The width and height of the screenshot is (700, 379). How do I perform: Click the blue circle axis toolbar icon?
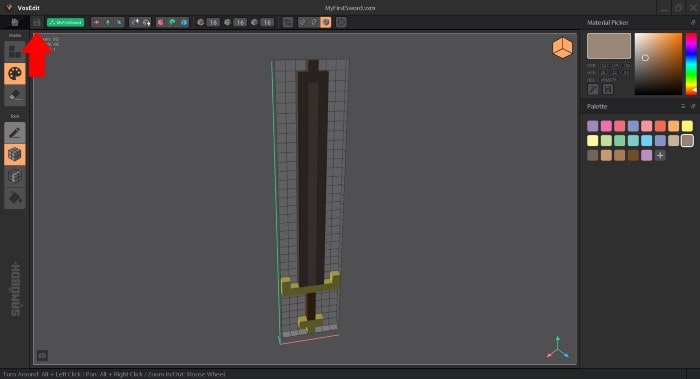[183, 22]
